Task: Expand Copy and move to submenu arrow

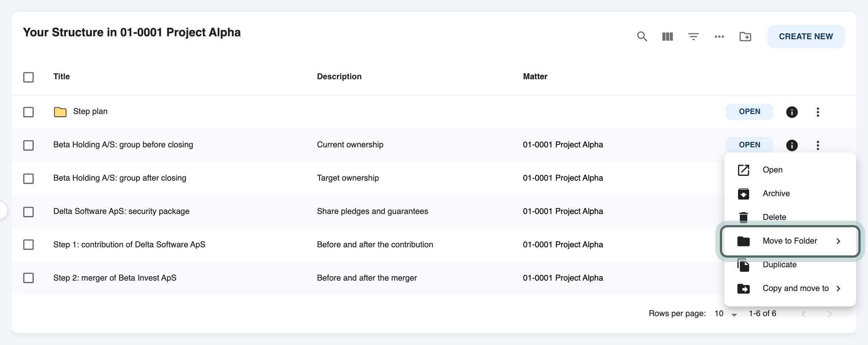Action: coord(838,289)
